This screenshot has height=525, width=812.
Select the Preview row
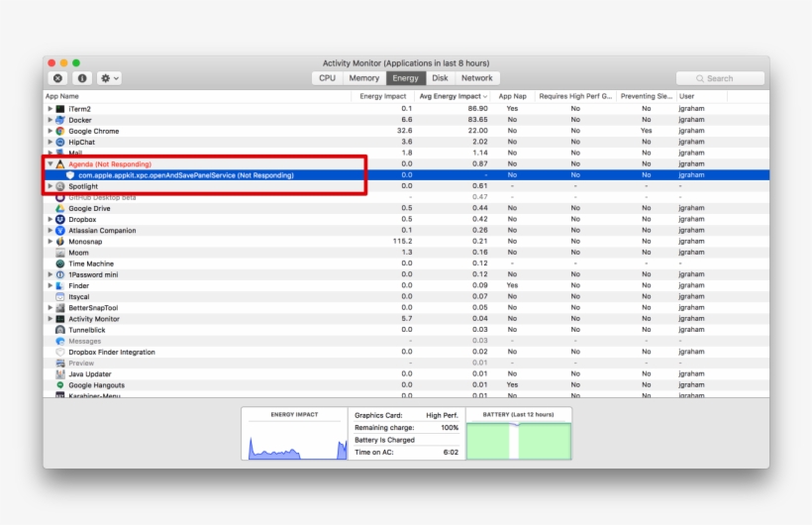point(407,363)
